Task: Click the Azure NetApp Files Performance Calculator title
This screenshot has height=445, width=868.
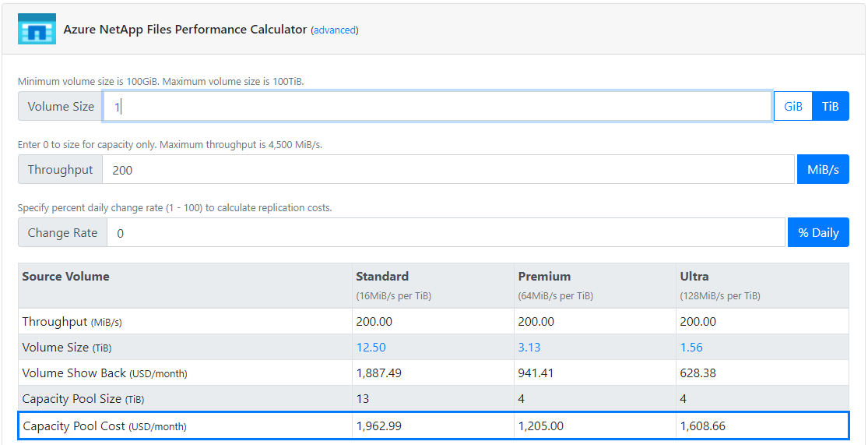Action: pos(185,30)
